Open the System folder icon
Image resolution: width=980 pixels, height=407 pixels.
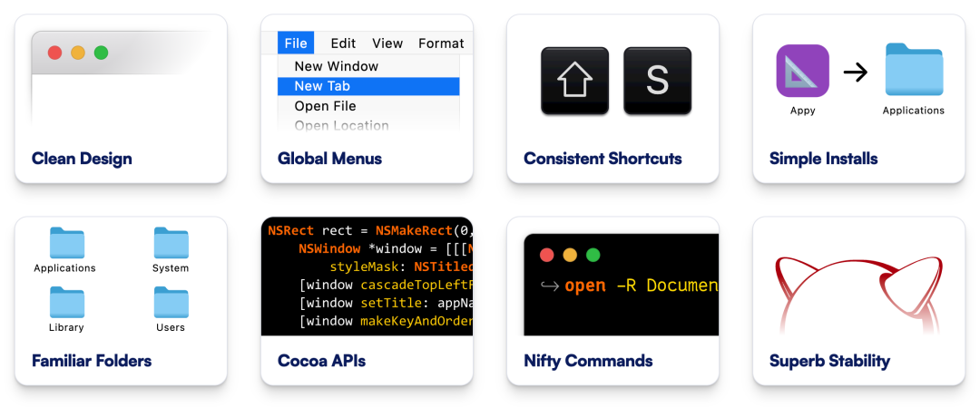click(x=171, y=243)
